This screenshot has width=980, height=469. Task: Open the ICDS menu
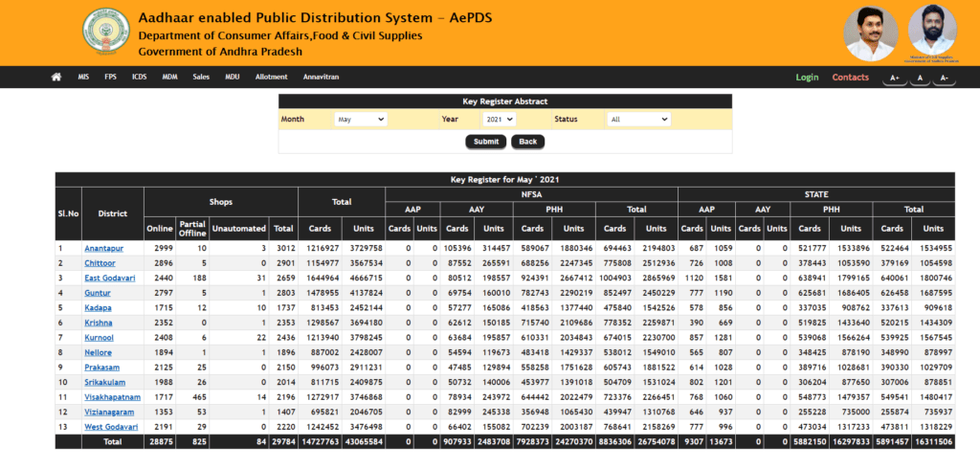point(140,77)
